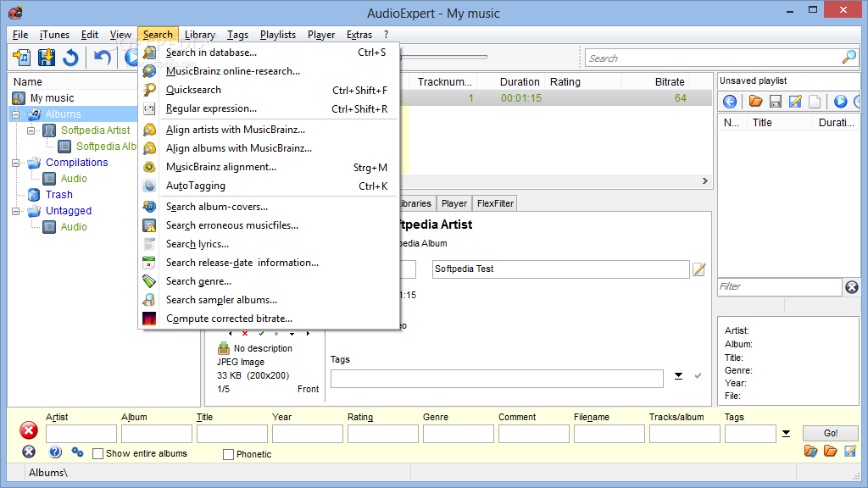Open the Extras menu
Viewport: 868px width, 488px height.
point(359,34)
